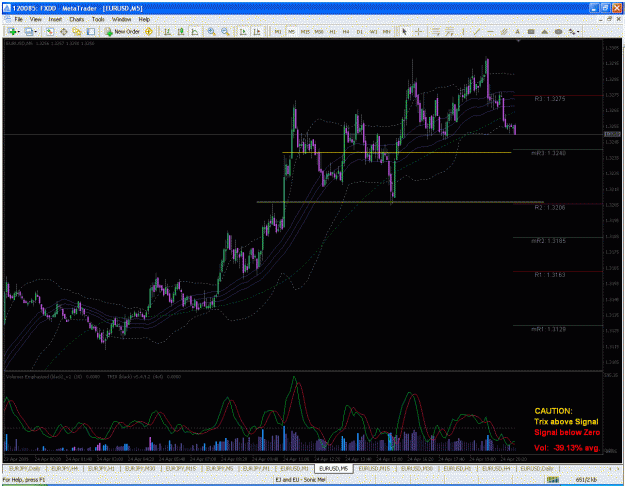The image size is (625, 486).
Task: Click the connection status 651/2 kb
Action: [586, 480]
